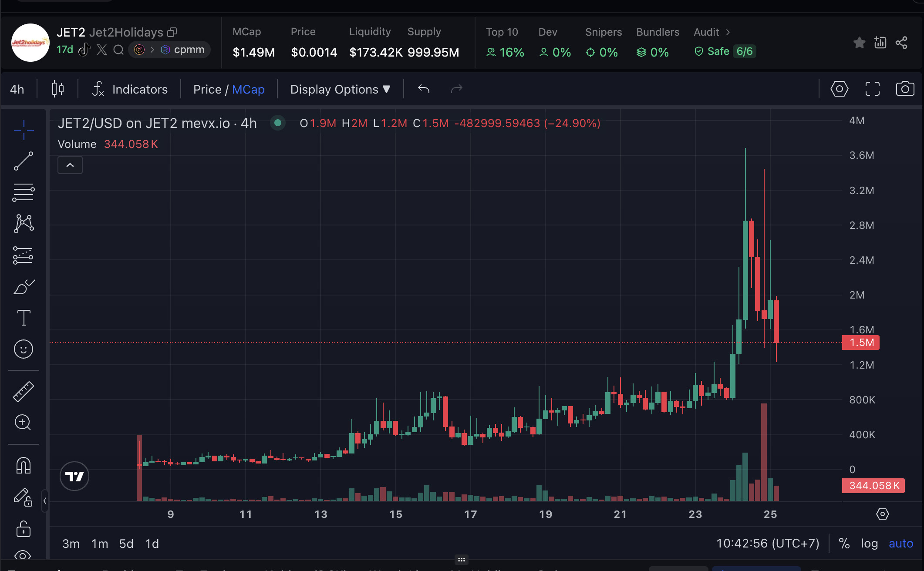Redo the chart action
The image size is (924, 571).
pyautogui.click(x=456, y=89)
